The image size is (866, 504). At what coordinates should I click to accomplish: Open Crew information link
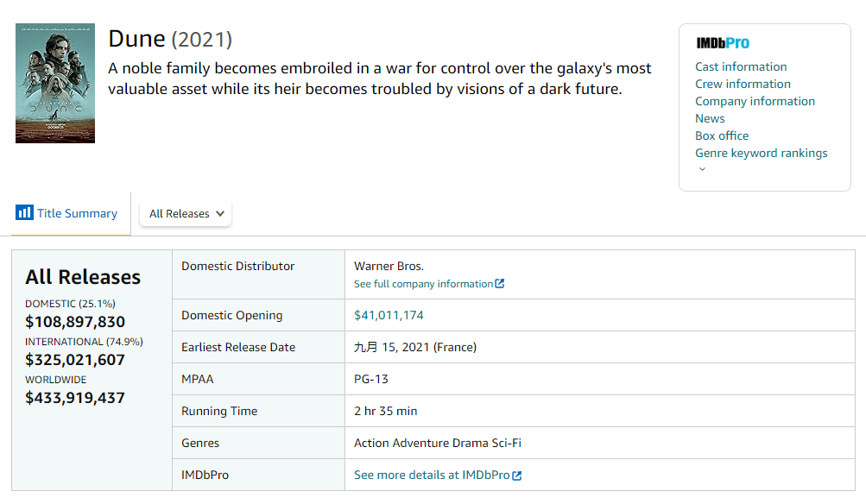(x=743, y=84)
